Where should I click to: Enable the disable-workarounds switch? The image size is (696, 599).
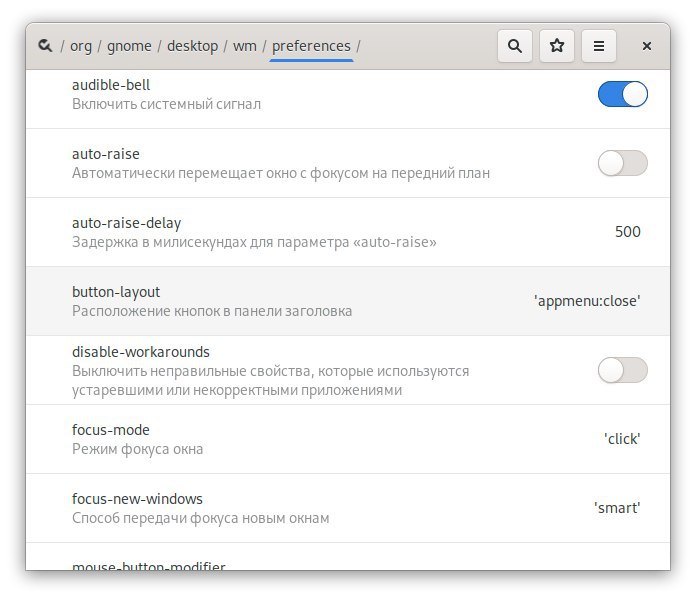click(622, 370)
